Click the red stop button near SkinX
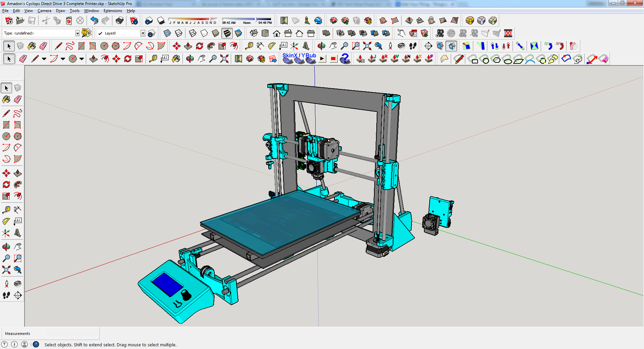Screen dimensions: 644x349 click(x=333, y=59)
